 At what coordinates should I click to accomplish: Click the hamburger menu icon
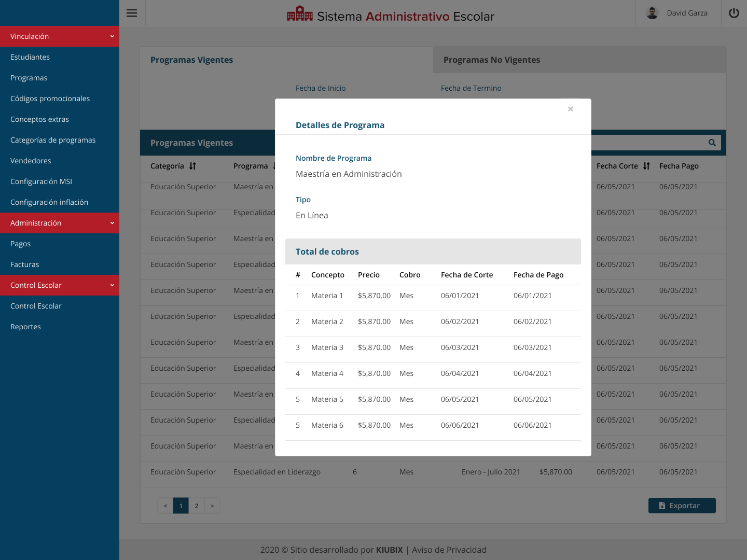pos(132,13)
